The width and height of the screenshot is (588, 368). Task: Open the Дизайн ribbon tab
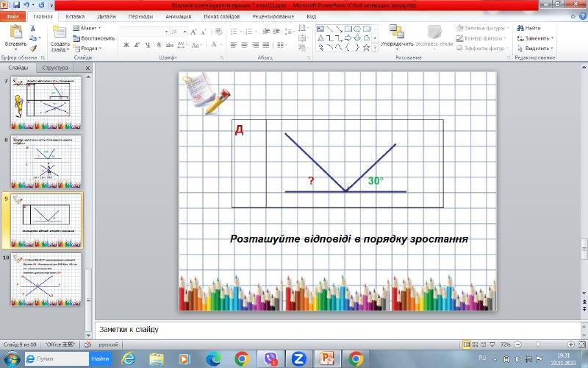[107, 16]
